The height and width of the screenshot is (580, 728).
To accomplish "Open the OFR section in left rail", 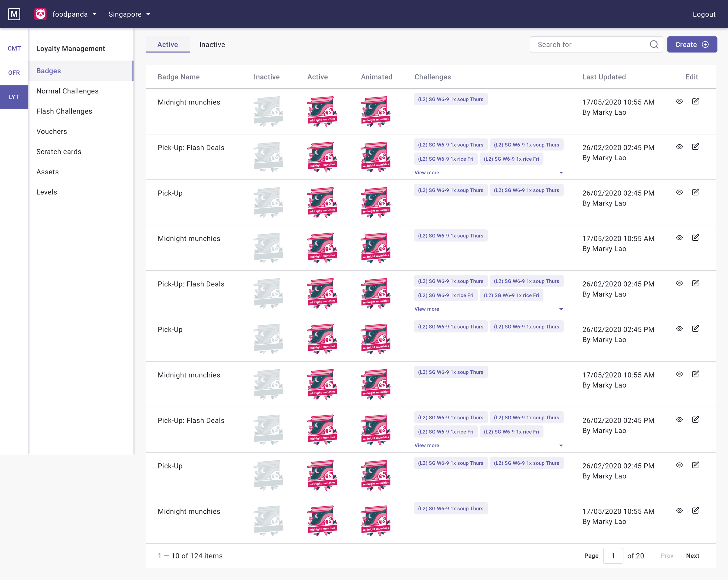I will (x=14, y=73).
